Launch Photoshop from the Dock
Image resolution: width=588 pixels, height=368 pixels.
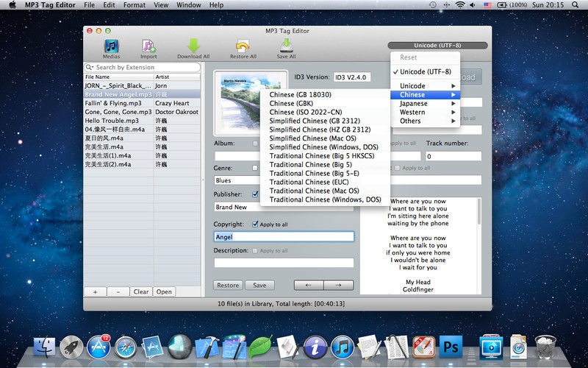coord(451,347)
